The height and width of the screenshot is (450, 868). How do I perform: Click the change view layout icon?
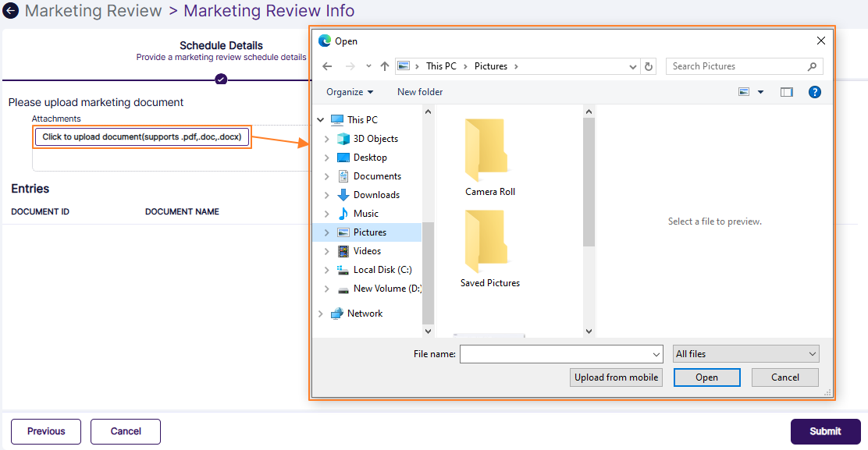click(x=743, y=91)
